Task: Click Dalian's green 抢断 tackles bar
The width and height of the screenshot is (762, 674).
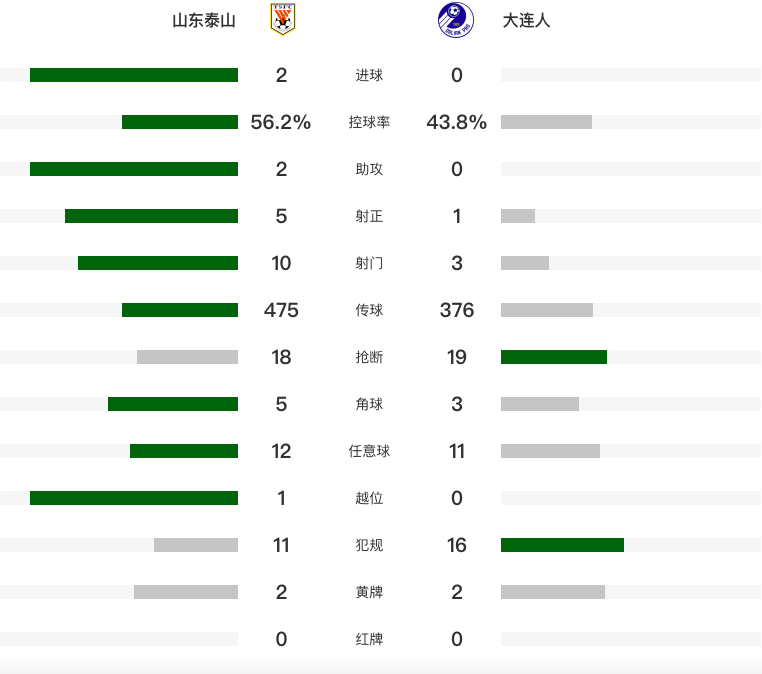Action: 554,357
